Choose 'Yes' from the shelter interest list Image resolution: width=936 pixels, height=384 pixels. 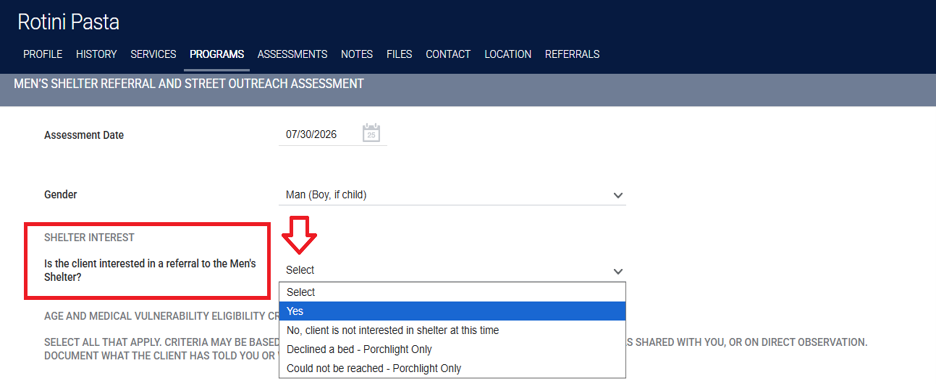(452, 311)
